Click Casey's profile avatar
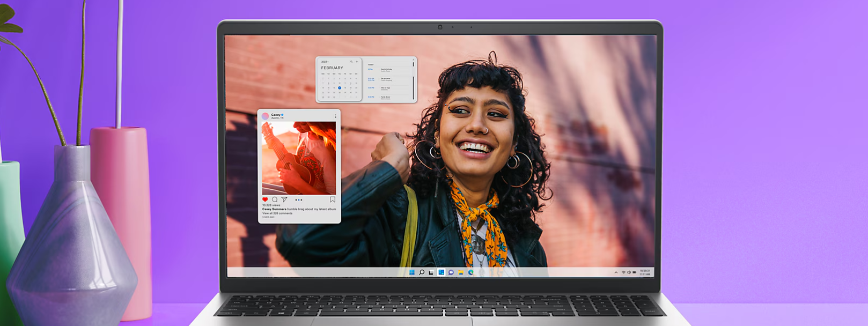Screen dimensions: 868x326 pos(265,116)
